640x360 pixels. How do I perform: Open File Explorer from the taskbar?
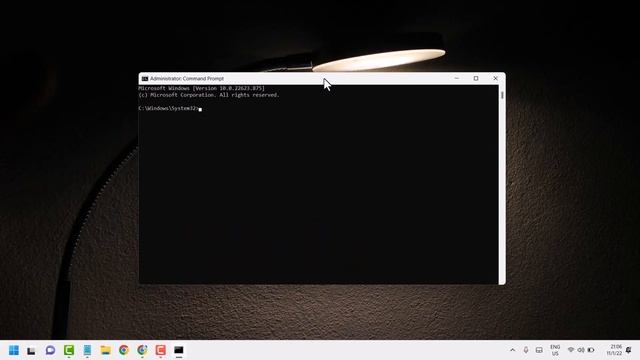tap(106, 350)
